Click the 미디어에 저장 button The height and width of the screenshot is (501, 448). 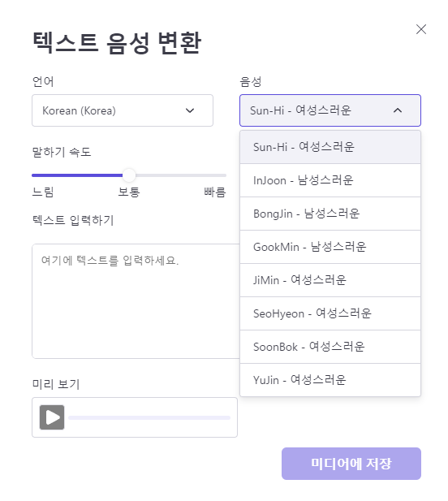tap(351, 464)
